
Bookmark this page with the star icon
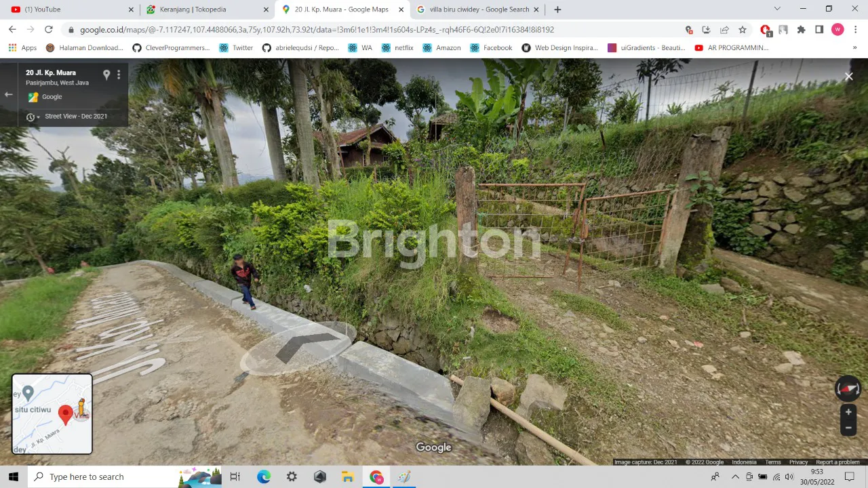point(743,30)
